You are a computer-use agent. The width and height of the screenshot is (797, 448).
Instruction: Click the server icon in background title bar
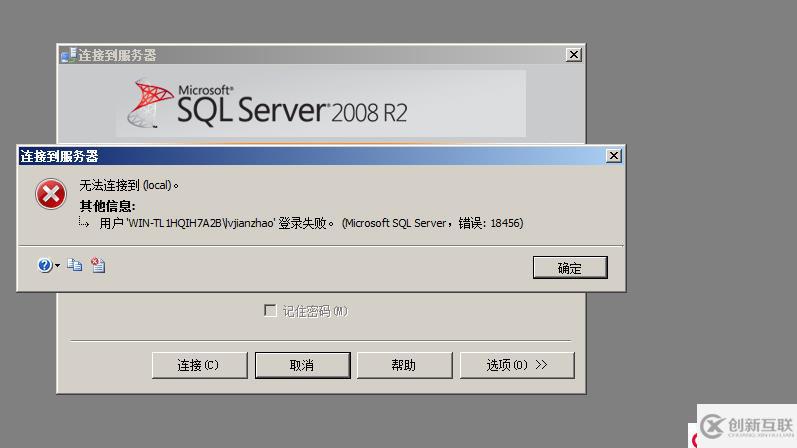(68, 55)
